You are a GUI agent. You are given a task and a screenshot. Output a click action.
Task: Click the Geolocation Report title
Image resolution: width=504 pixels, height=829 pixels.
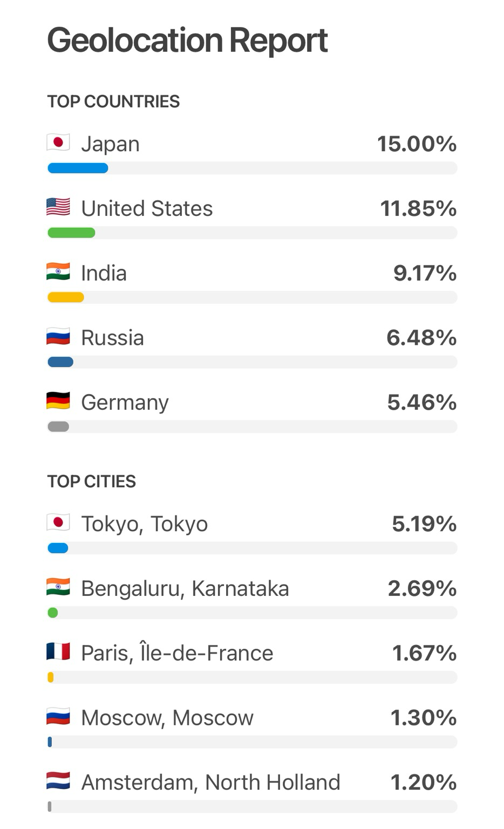point(187,40)
